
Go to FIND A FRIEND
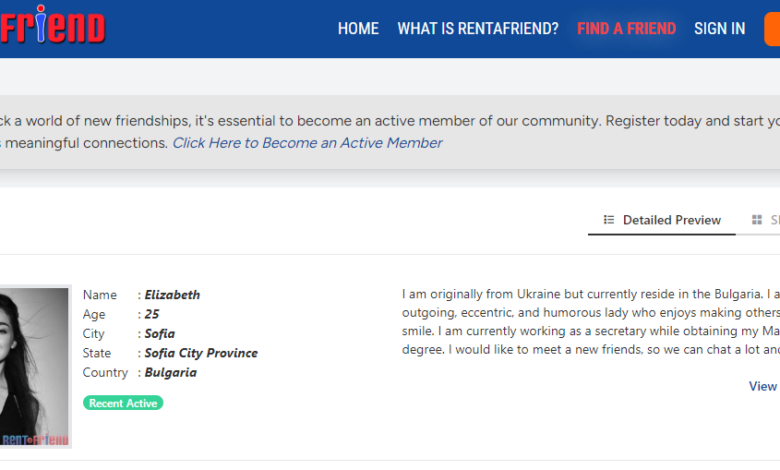coord(626,29)
